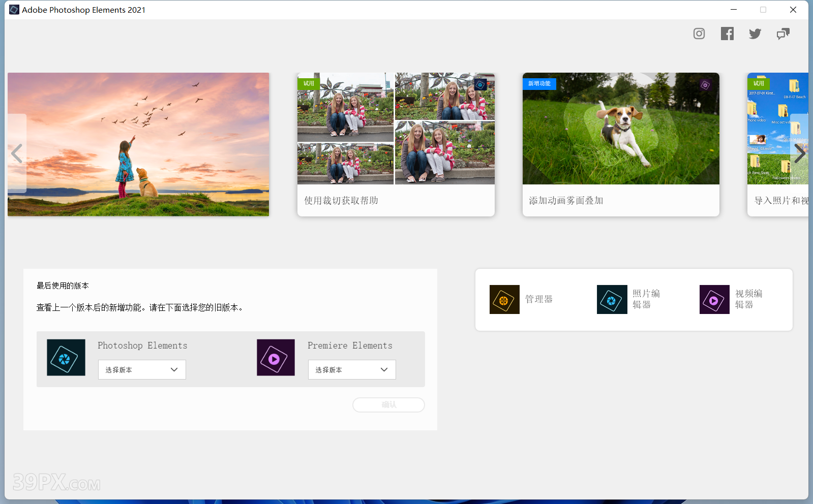Open Premiere Elements 选择版本 dropdown
This screenshot has height=504, width=813.
click(352, 369)
